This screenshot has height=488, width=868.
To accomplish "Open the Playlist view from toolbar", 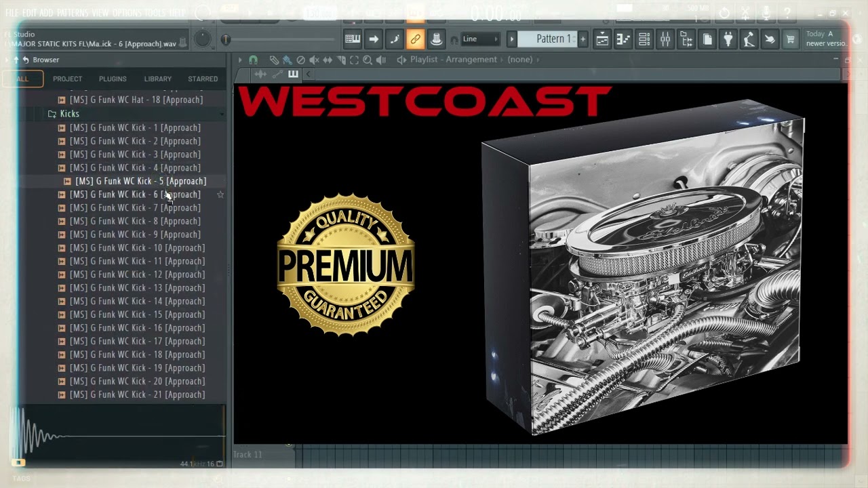I will coord(602,39).
